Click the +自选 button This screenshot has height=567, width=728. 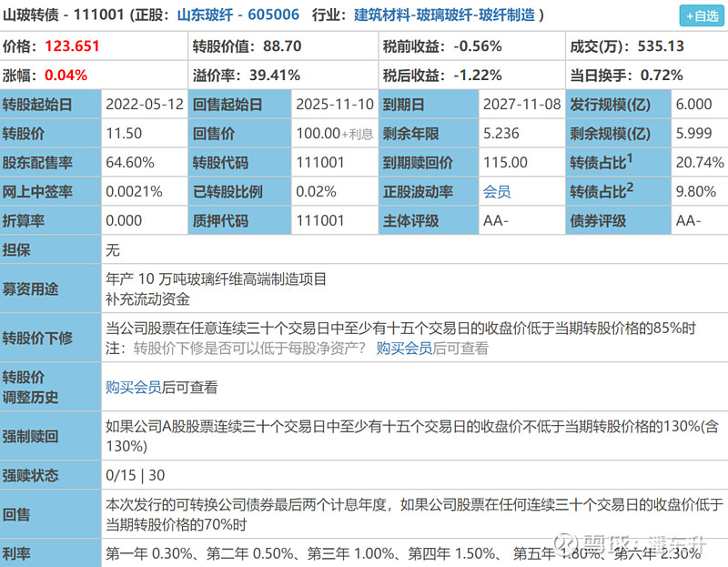coord(702,15)
